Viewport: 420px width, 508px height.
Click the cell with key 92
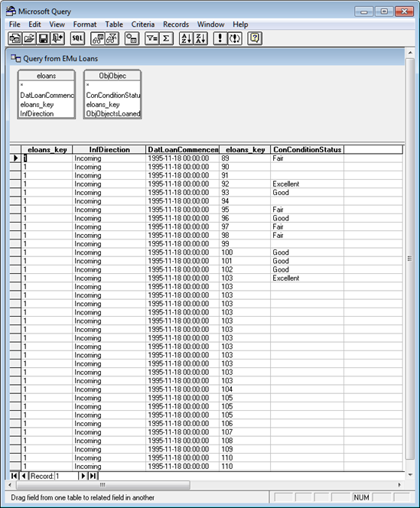click(245, 184)
